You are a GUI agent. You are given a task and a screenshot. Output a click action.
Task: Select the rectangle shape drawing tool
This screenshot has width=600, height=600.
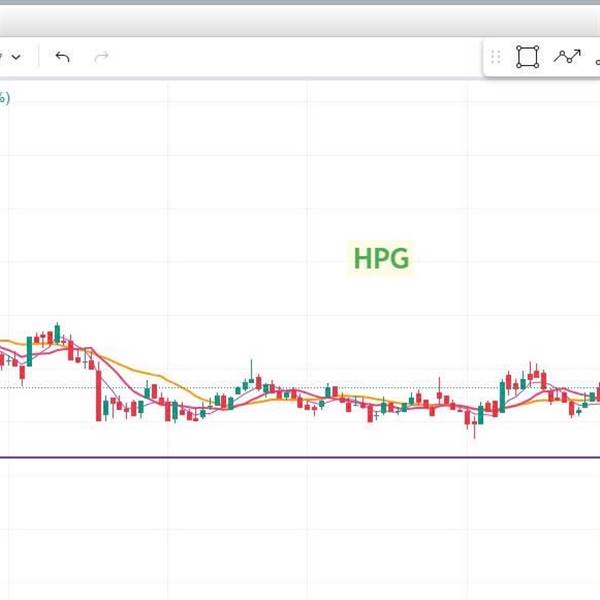528,57
